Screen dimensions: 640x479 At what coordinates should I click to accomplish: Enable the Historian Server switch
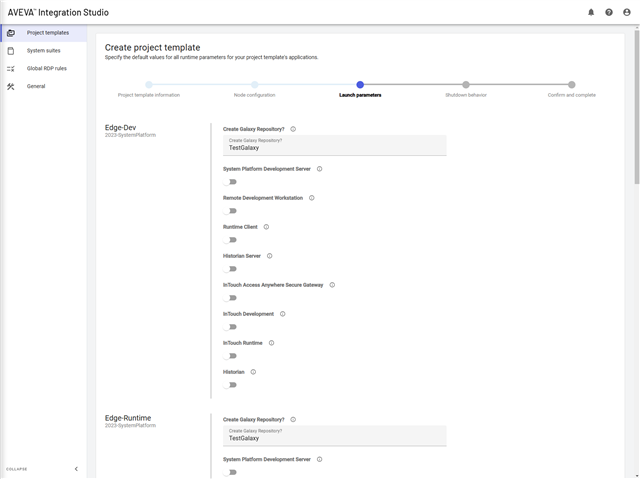pyautogui.click(x=230, y=269)
